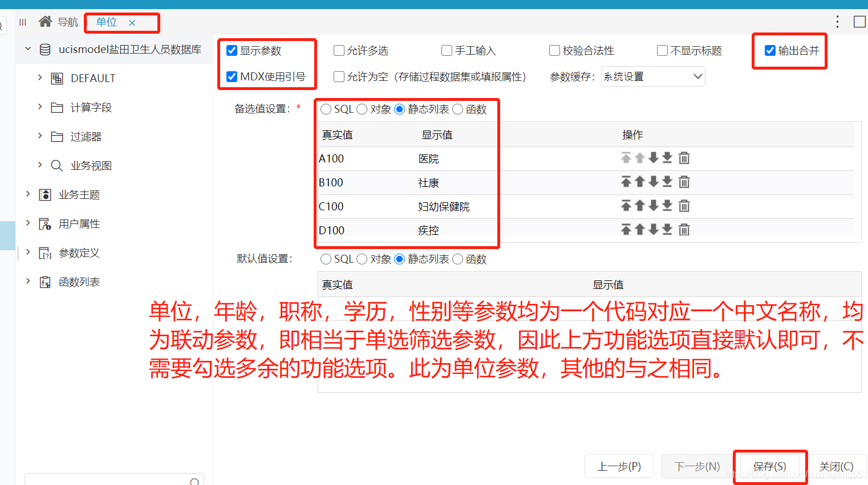Move the C100 妇幼保健院 row to top
Screen dimensions: 868x485
point(626,206)
